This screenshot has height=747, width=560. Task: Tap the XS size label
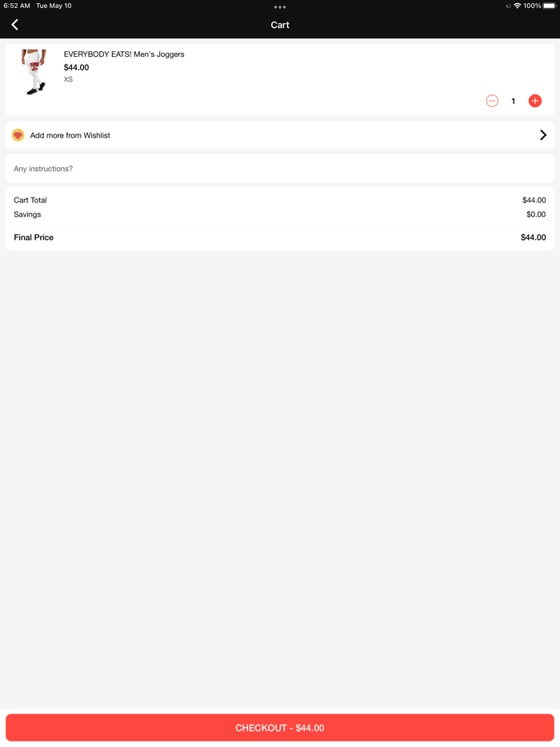tap(68, 79)
